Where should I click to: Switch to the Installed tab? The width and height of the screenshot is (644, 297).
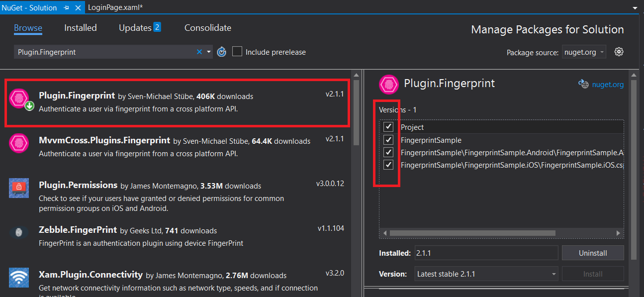(x=81, y=28)
